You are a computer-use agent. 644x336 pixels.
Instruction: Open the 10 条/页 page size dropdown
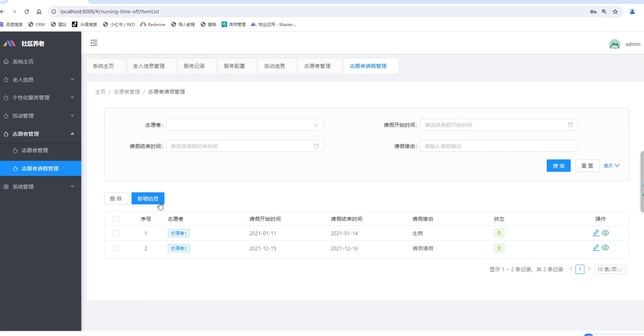coord(610,269)
